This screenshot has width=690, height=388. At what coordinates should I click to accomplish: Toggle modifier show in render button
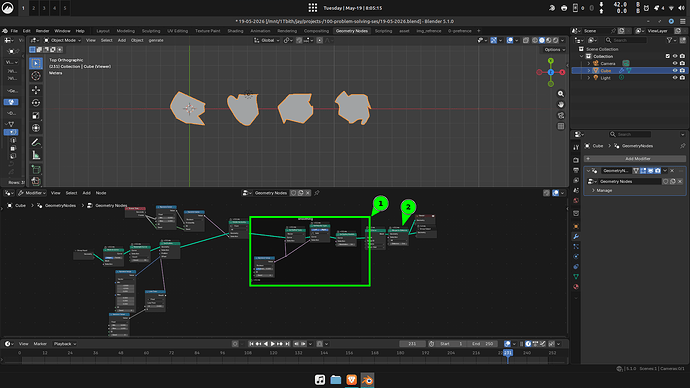tap(657, 171)
